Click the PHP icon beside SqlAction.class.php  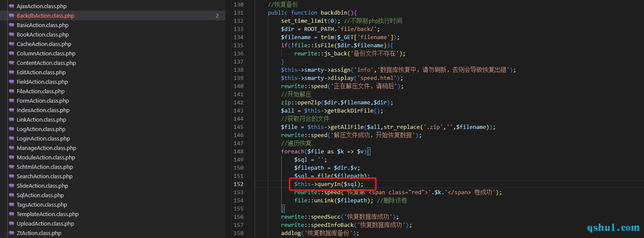(x=11, y=195)
